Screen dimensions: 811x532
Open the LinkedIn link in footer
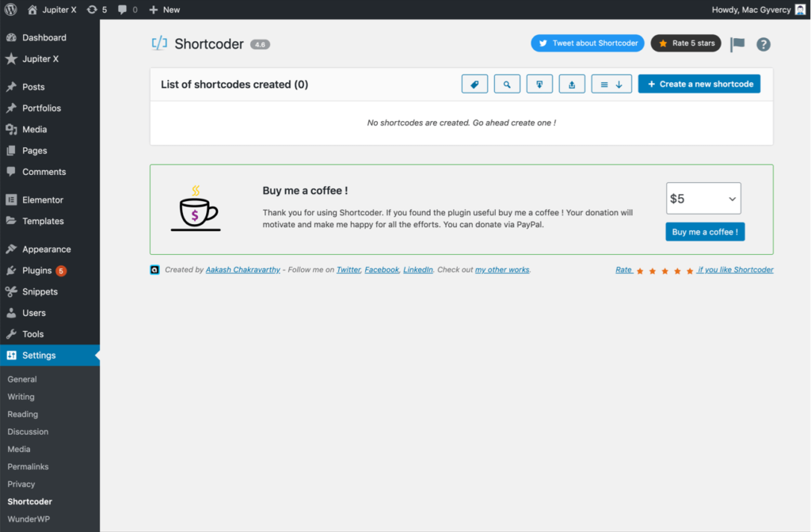[418, 269]
